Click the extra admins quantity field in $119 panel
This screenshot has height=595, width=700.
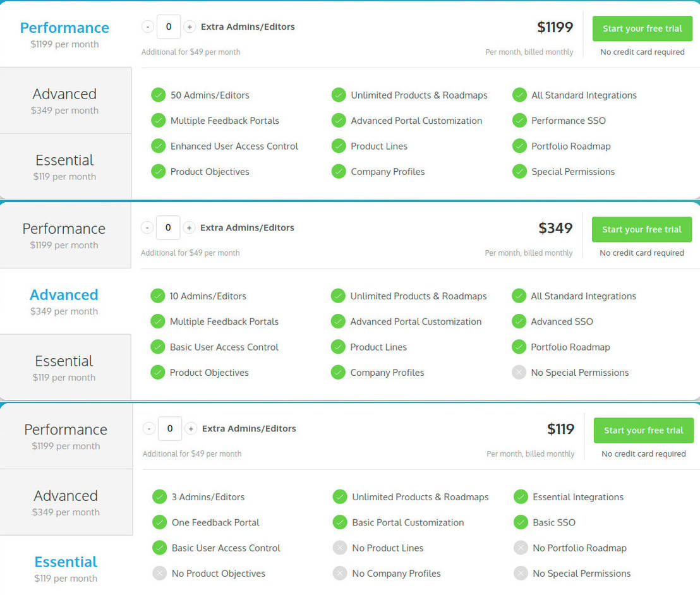click(x=170, y=428)
